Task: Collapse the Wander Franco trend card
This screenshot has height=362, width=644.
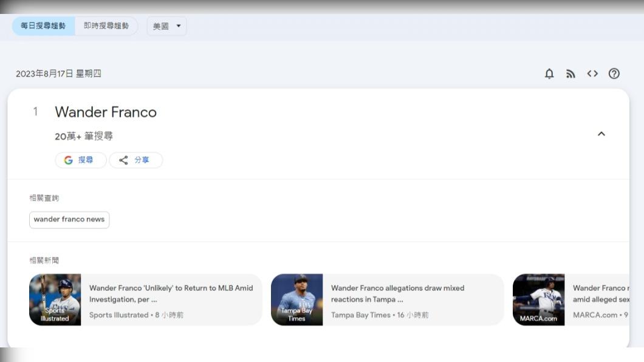Action: 601,134
